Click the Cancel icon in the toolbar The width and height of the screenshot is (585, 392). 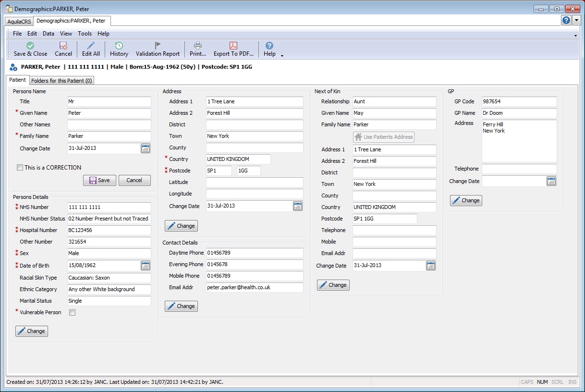coord(63,46)
